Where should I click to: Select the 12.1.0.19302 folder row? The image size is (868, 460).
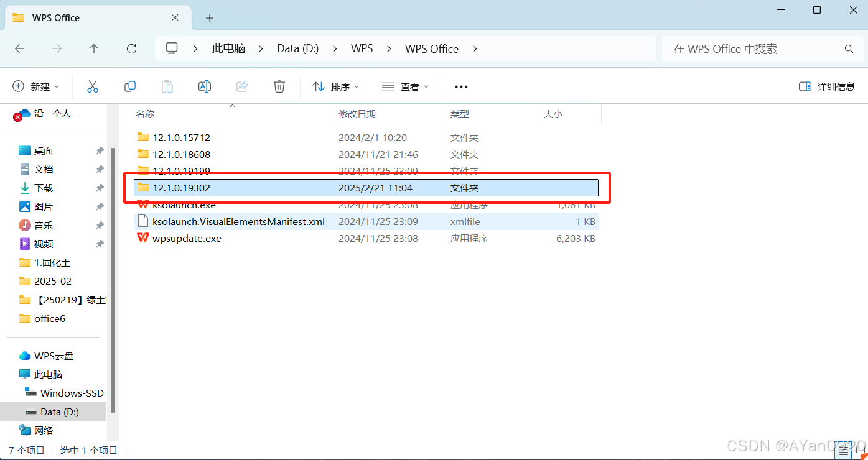366,188
